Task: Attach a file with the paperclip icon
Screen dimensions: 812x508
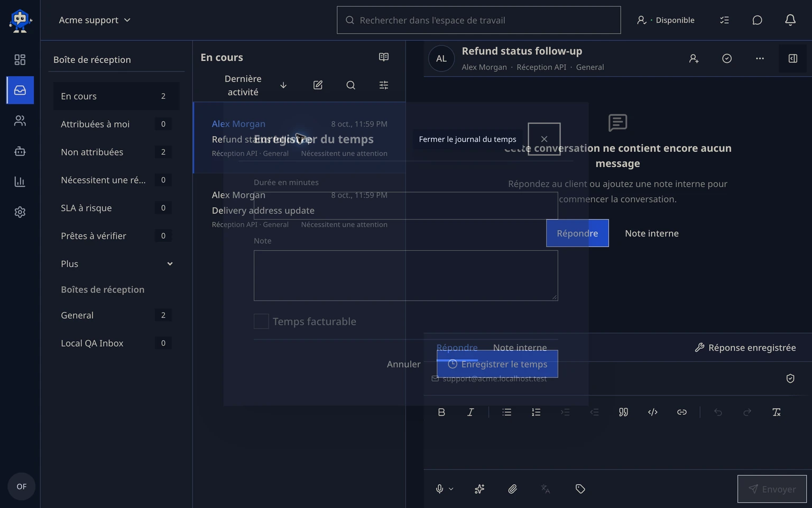Action: point(512,489)
